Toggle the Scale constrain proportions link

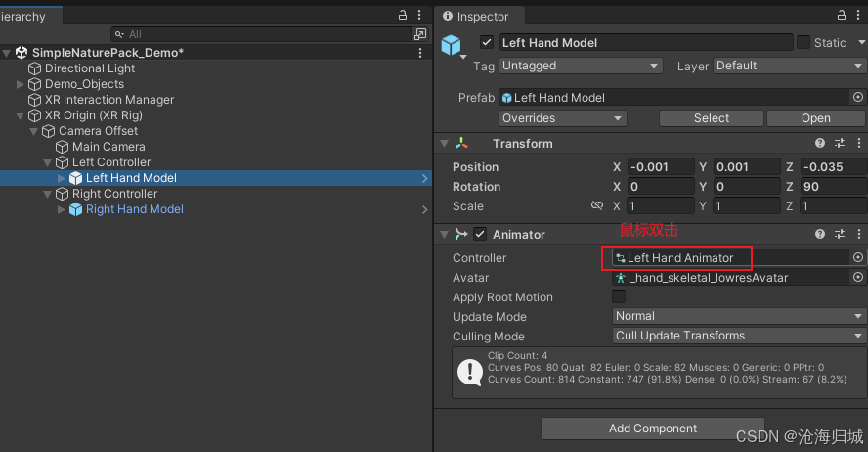596,205
